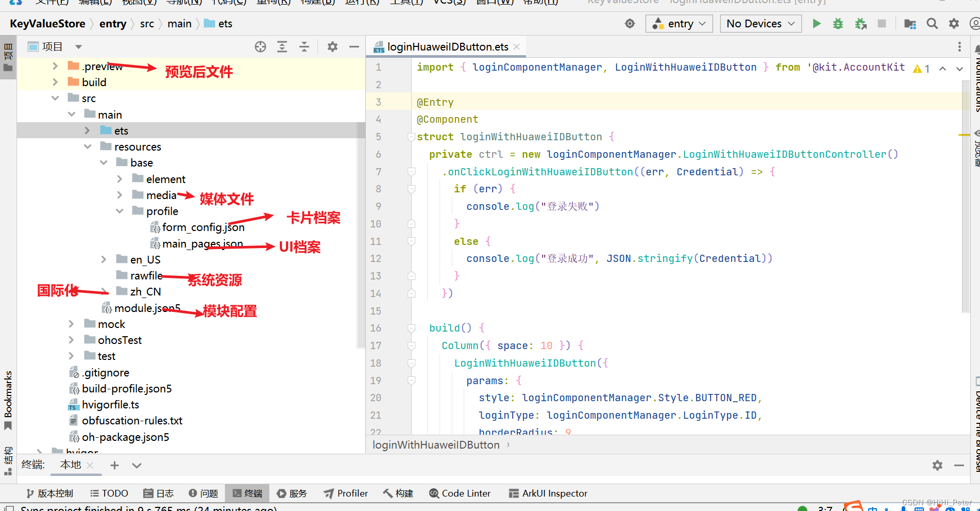Open the 构建 tool window

[398, 493]
